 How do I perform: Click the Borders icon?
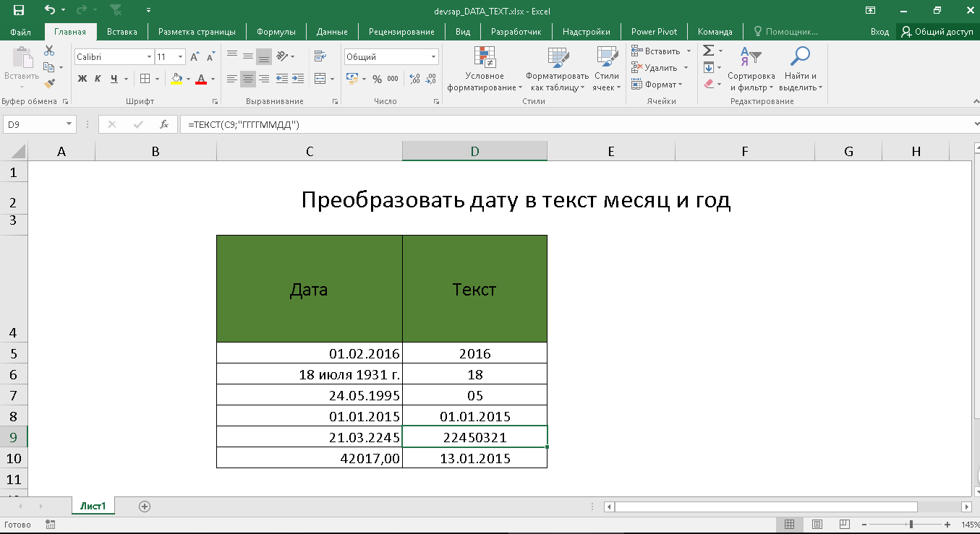tap(145, 79)
